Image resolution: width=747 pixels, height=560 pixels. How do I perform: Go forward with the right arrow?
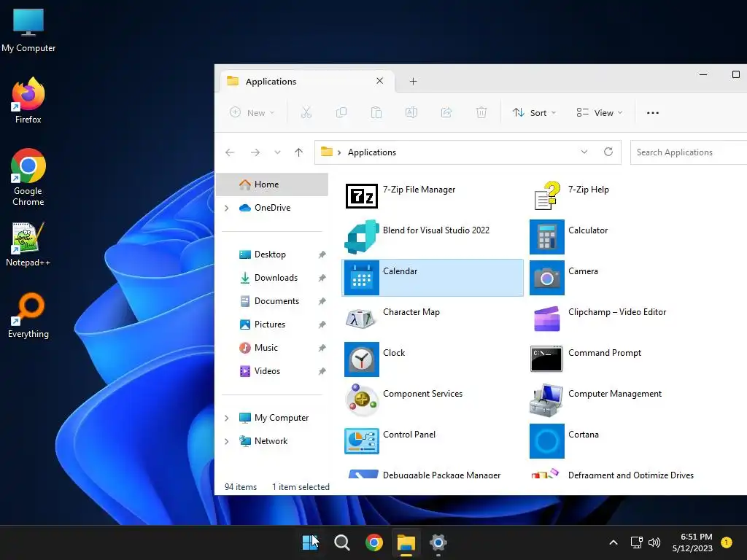(255, 152)
